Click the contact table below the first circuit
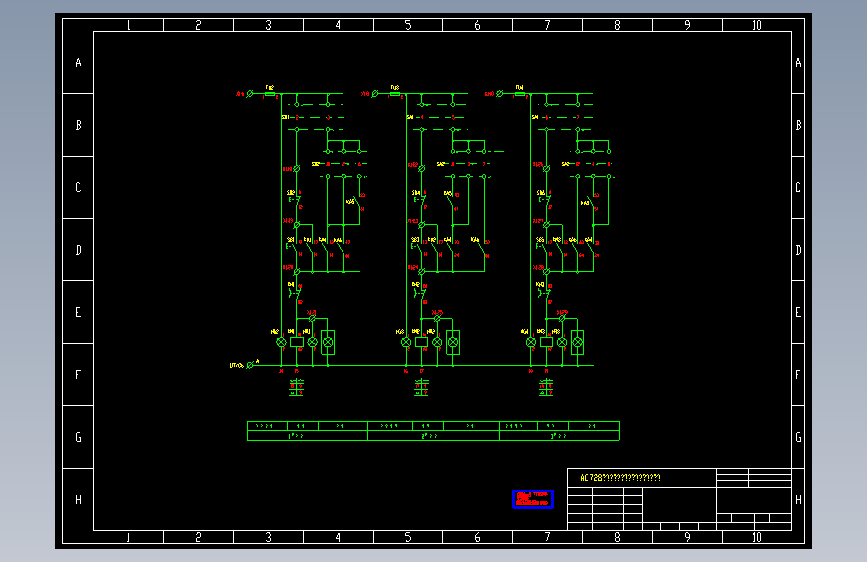867x562 pixels. (296, 388)
